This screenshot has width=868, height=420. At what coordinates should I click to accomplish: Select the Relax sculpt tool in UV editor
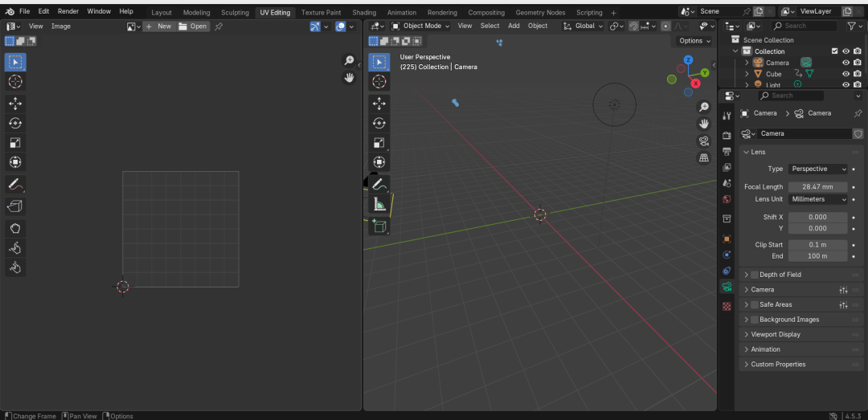coord(15,248)
